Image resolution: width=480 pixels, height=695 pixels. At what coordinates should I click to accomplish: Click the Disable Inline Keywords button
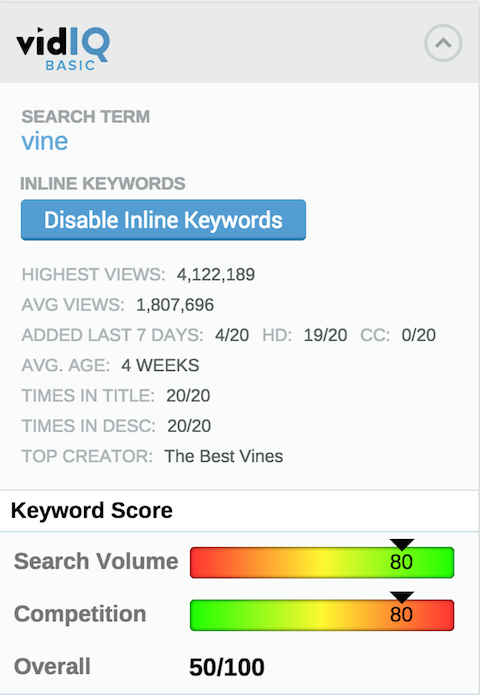(x=163, y=220)
